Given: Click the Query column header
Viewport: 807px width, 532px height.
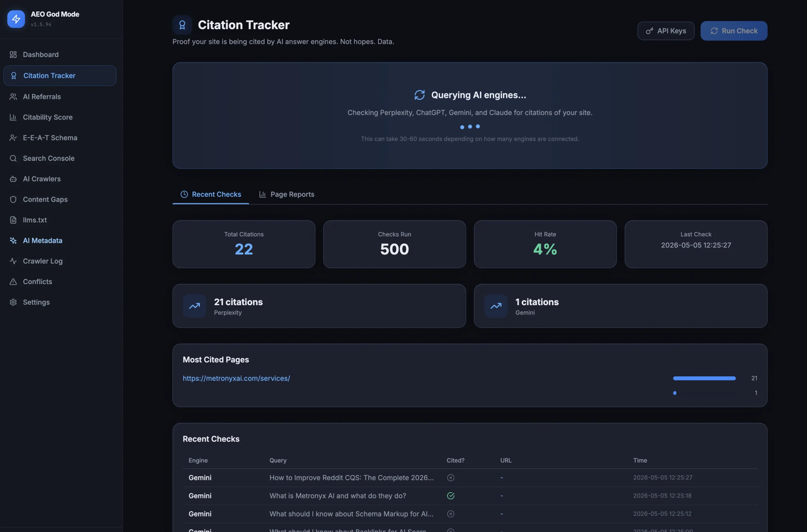Looking at the screenshot, I should point(278,460).
